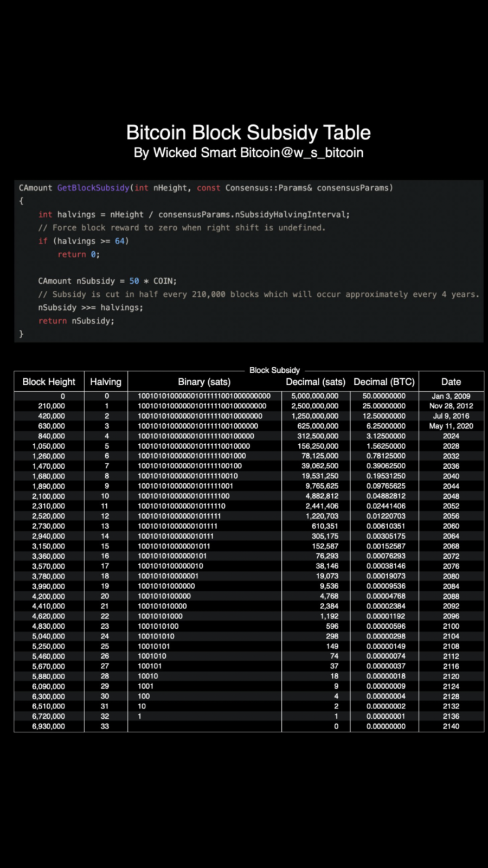Select the "2028" date cell
488x868 pixels.
coord(451,446)
